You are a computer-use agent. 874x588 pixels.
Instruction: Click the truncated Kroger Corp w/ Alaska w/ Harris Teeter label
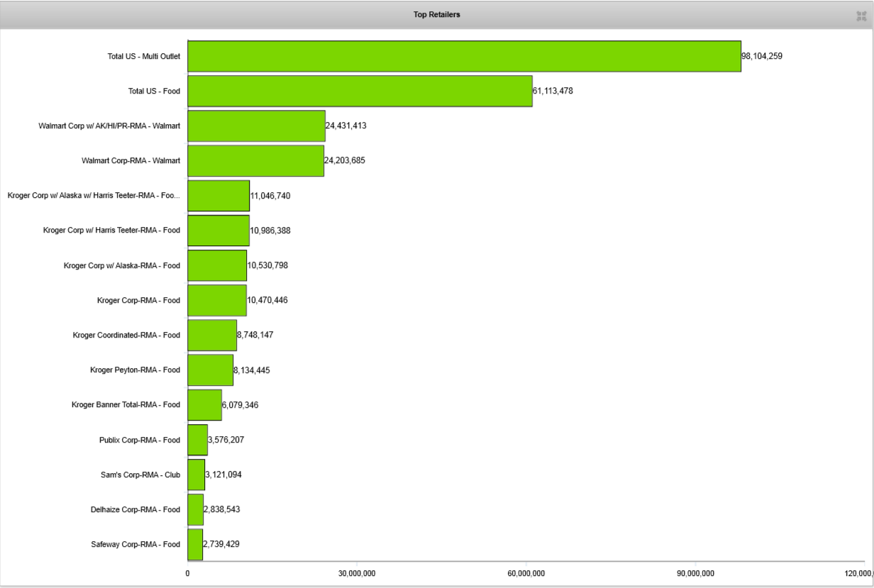coord(94,195)
